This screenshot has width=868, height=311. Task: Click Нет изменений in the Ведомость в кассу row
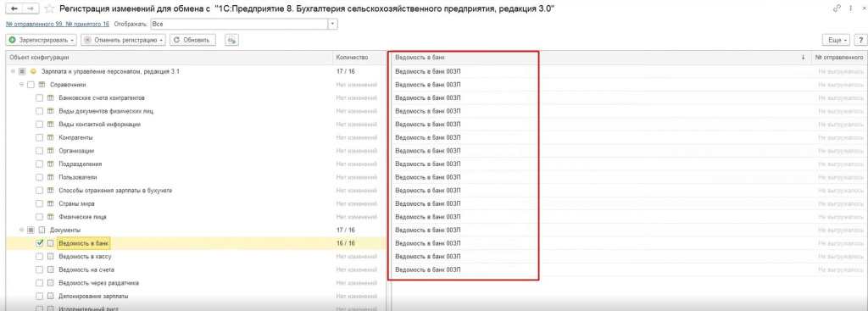tap(357, 256)
